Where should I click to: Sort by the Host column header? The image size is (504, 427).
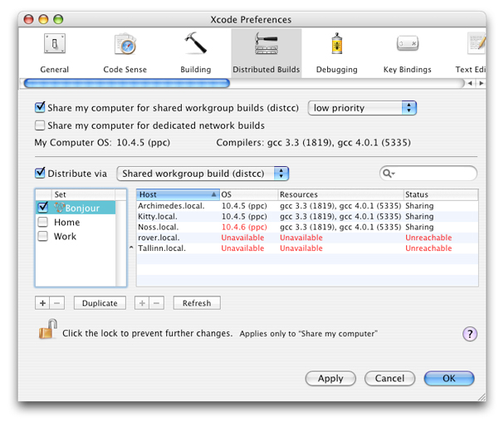[178, 194]
